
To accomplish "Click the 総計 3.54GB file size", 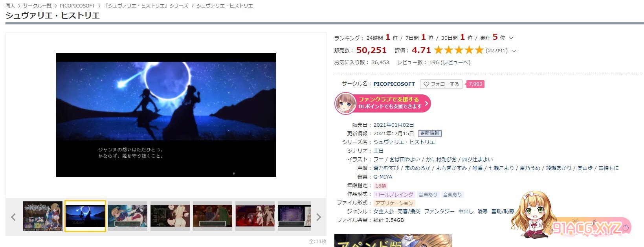I will (x=389, y=220).
